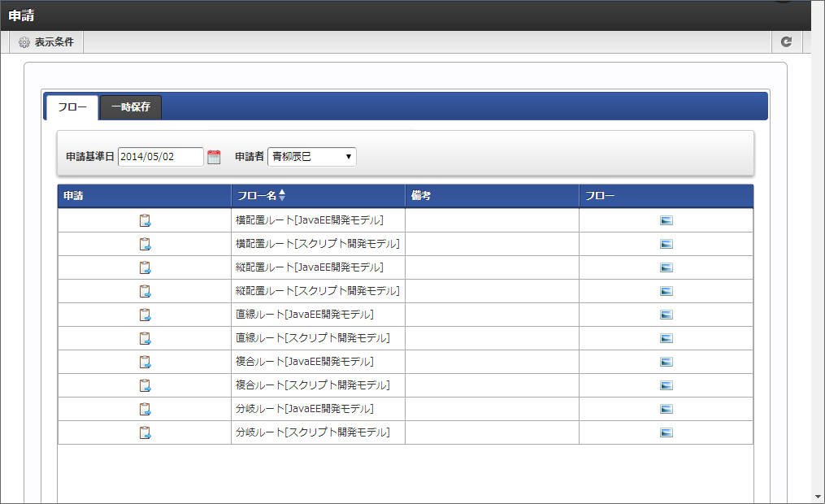View flow diagram for 横配置ルート[スクリプト開発モデル]
The width and height of the screenshot is (825, 504).
pos(667,244)
